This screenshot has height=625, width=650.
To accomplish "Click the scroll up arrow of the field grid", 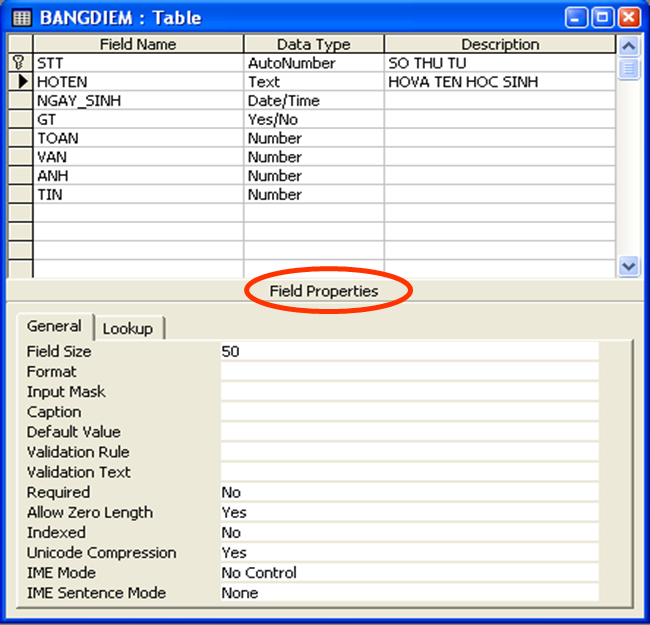I will coord(629,46).
